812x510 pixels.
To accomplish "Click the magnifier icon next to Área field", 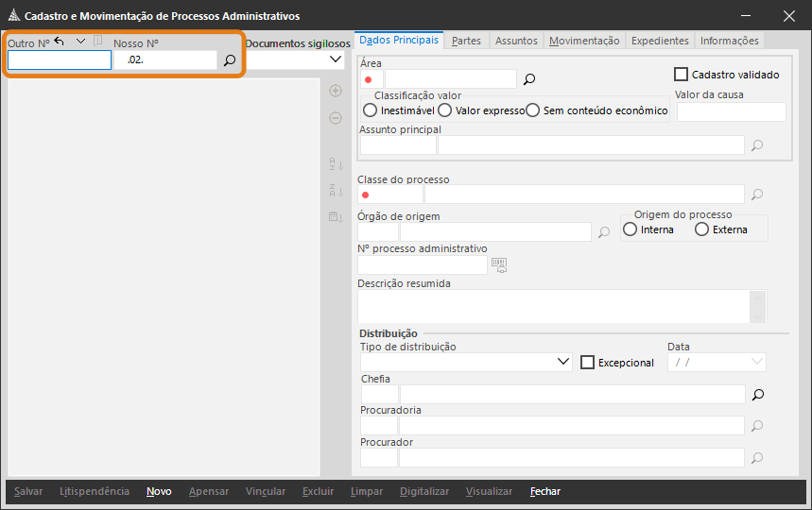I will 529,79.
